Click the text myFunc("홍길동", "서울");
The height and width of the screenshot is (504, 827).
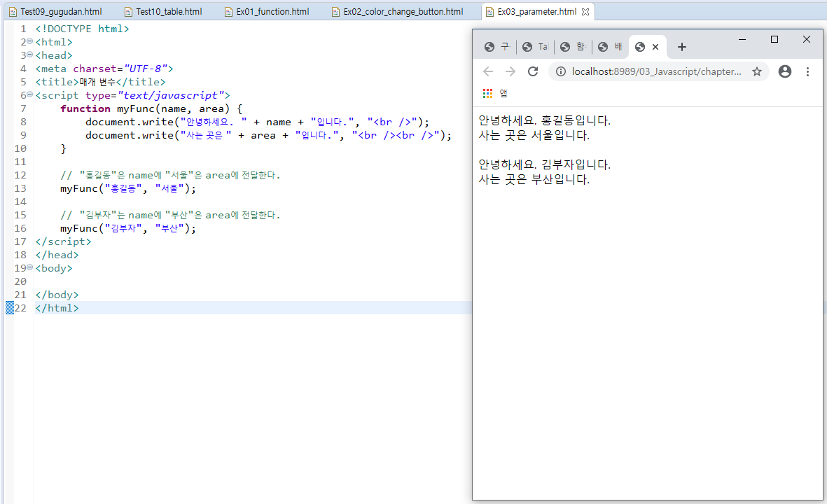coord(128,188)
